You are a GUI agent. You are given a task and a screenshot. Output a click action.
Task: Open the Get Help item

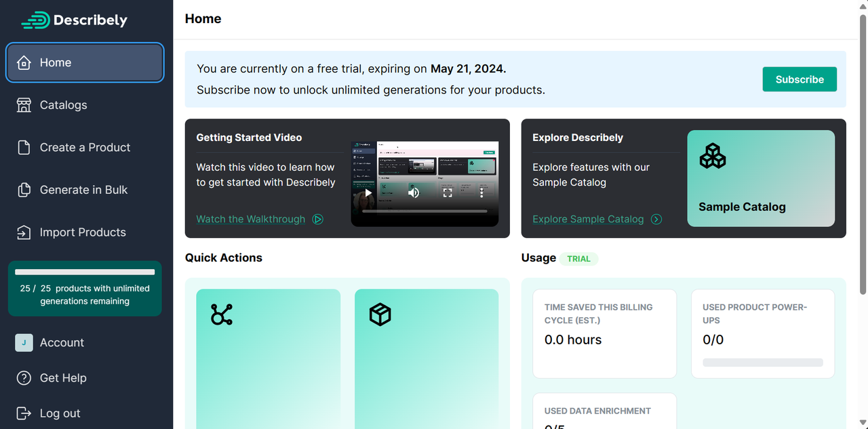tap(85, 378)
